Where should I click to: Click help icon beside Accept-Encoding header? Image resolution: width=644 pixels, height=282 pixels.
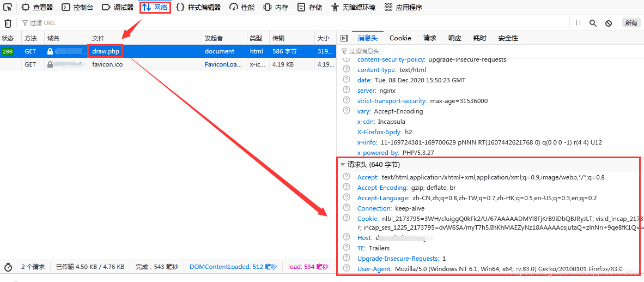347,187
